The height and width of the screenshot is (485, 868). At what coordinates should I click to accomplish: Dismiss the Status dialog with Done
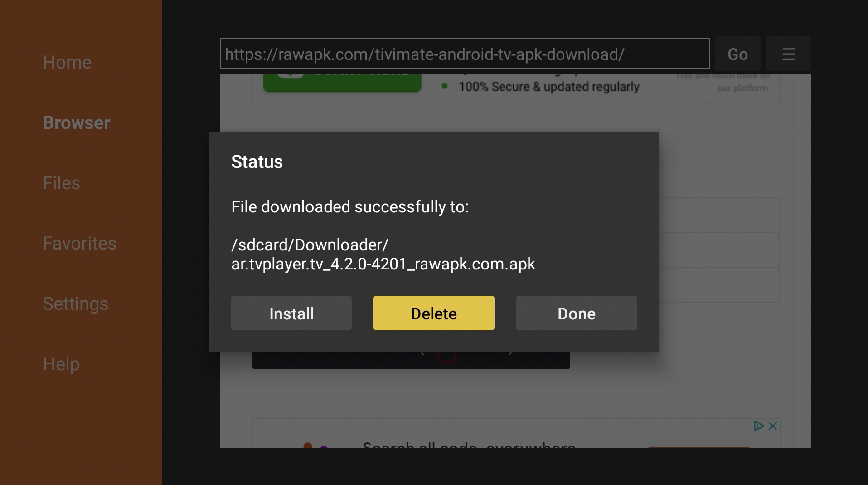[x=577, y=313]
